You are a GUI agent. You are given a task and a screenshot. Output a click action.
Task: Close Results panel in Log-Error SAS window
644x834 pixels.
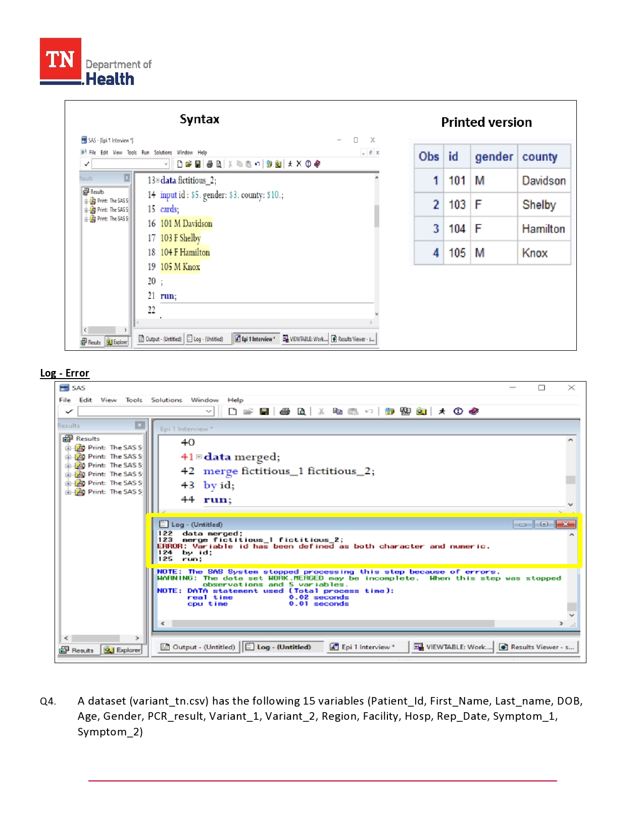(x=140, y=426)
